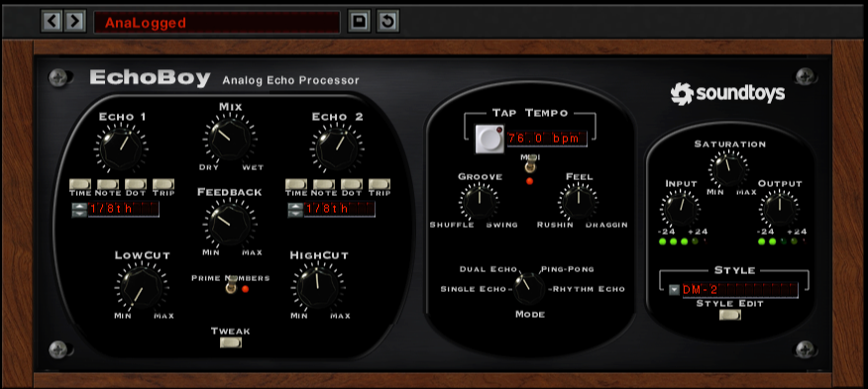This screenshot has height=389, width=868.
Task: Save preset using the floppy disk icon
Action: pyautogui.click(x=360, y=22)
